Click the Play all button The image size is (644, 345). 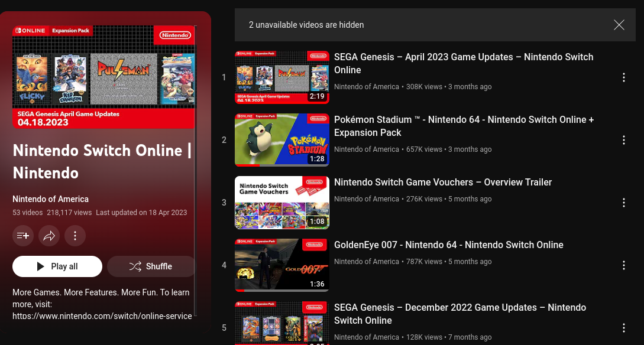click(x=57, y=266)
